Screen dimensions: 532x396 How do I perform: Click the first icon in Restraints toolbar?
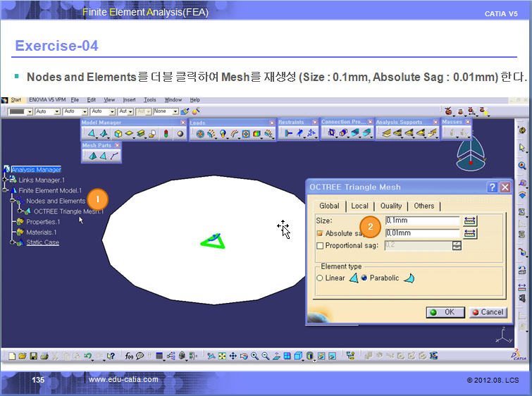[289, 133]
